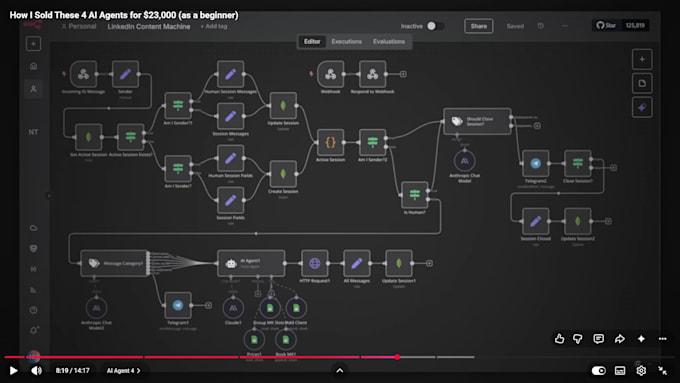The width and height of the screenshot is (680, 383).
Task: Switch to the Executions tab
Action: click(347, 42)
